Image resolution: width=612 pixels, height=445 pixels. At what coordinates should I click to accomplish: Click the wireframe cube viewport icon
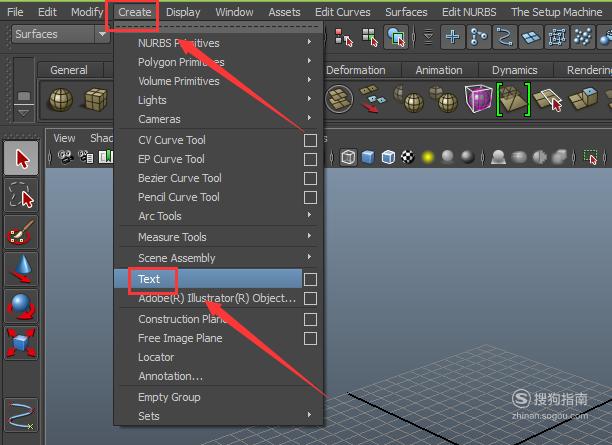(348, 157)
